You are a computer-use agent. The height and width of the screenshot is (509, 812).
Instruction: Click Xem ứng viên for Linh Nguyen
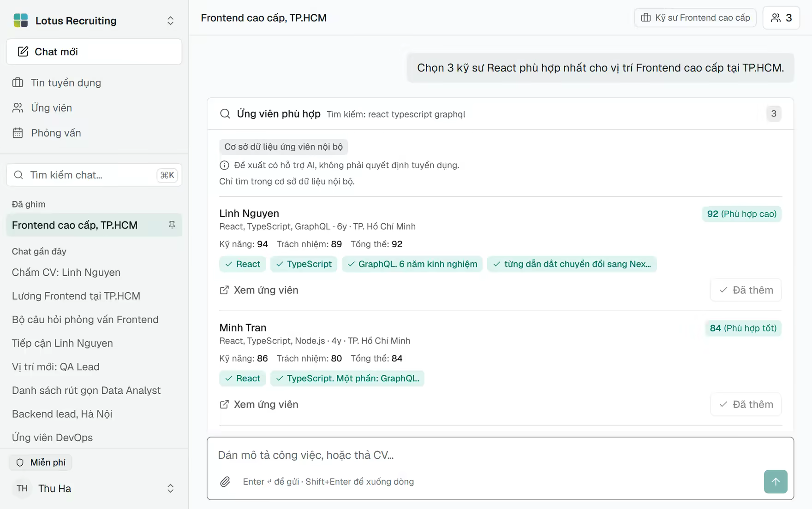(259, 290)
